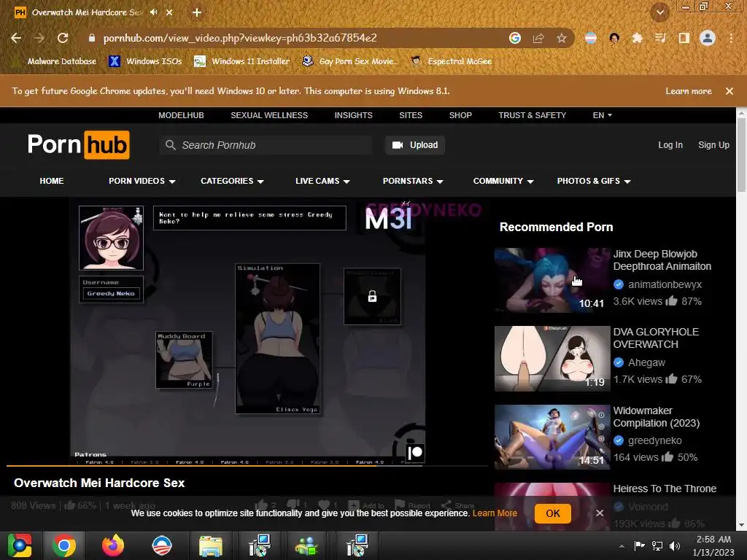Open File Explorer from the taskbar
The height and width of the screenshot is (560, 747).
(x=211, y=545)
